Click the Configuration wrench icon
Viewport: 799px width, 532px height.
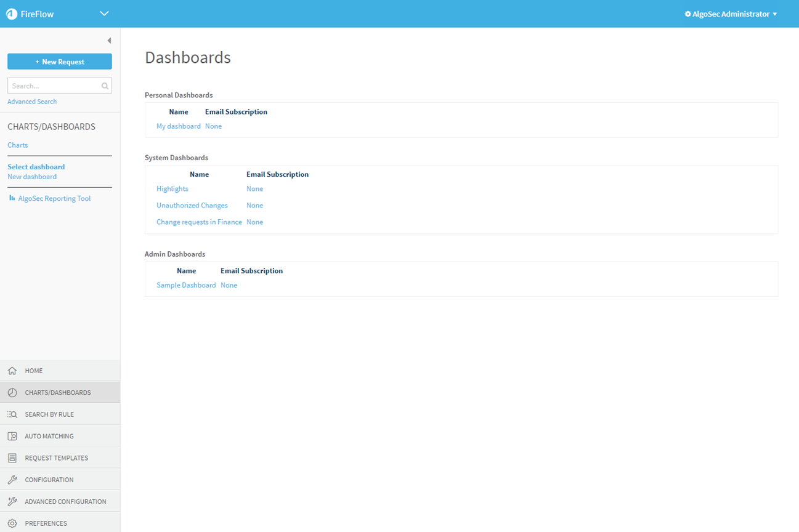(12, 480)
